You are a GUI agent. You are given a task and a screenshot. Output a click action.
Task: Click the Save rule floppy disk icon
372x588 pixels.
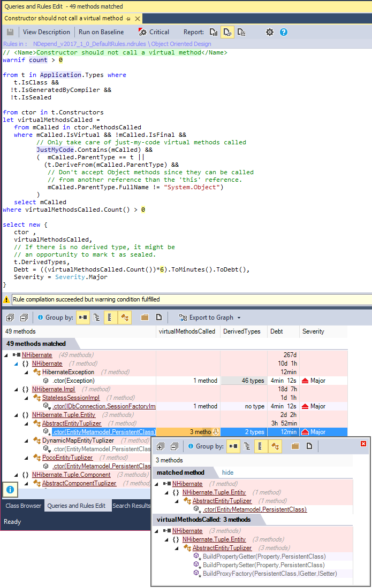[10, 32]
